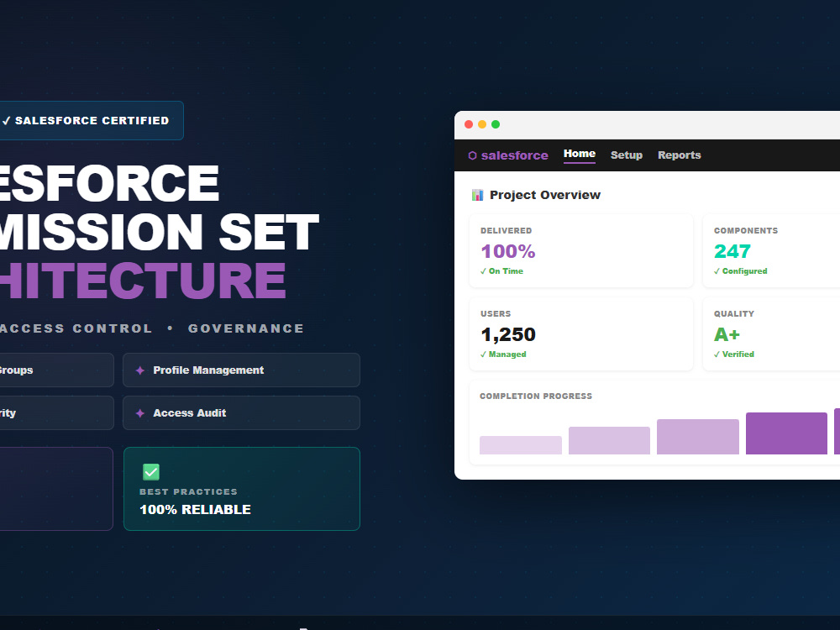The image size is (840, 630).
Task: Click the shortest completion progress bar
Action: (521, 445)
